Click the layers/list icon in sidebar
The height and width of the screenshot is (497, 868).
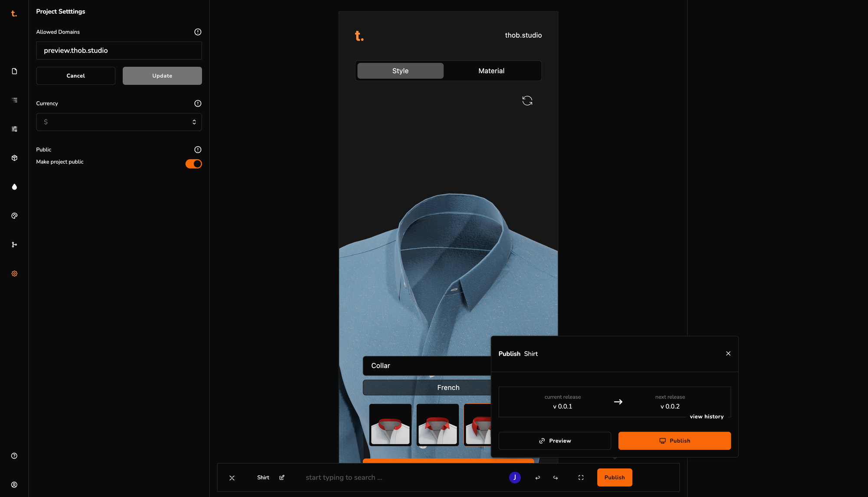(14, 100)
